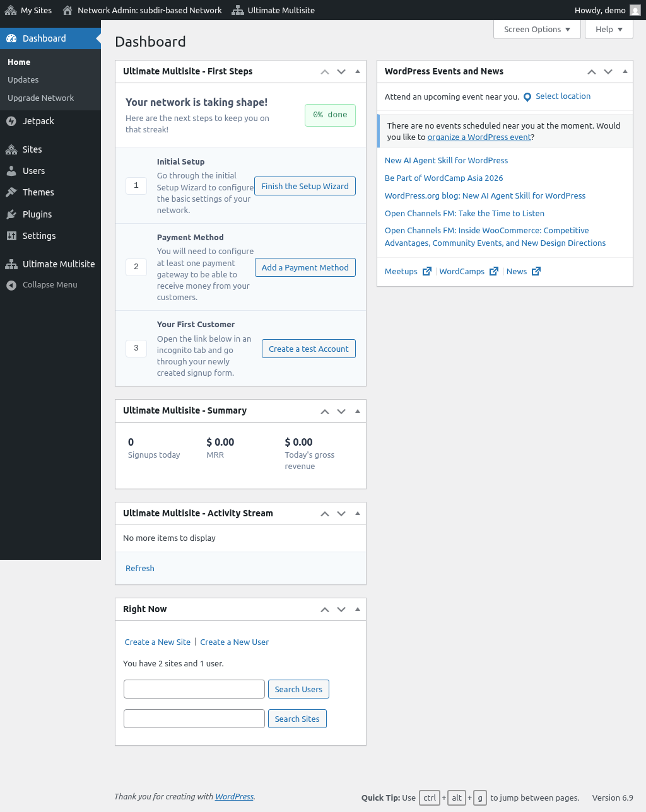646x812 pixels.
Task: Click the Dashboard gauge icon in sidebar
Action: coord(11,38)
